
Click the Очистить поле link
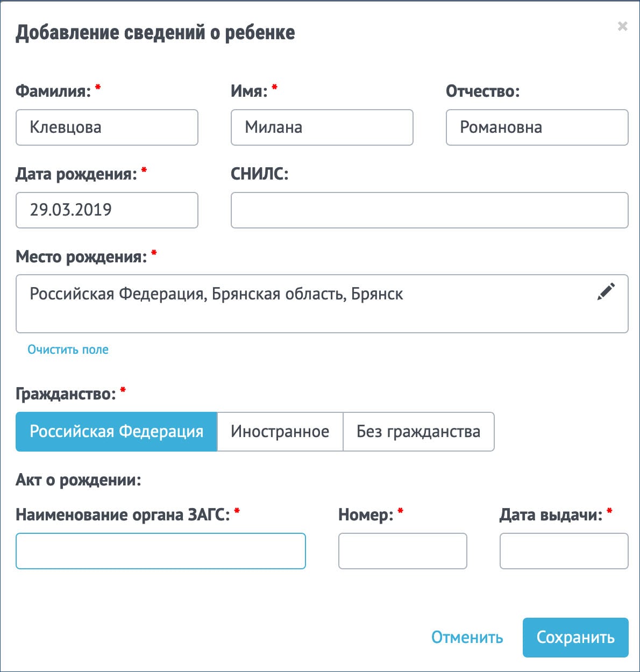68,349
